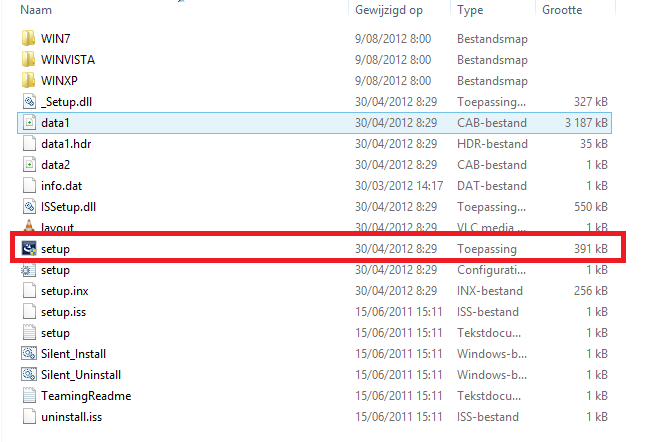Select the file name data2
The width and height of the screenshot is (648, 442).
point(55,165)
